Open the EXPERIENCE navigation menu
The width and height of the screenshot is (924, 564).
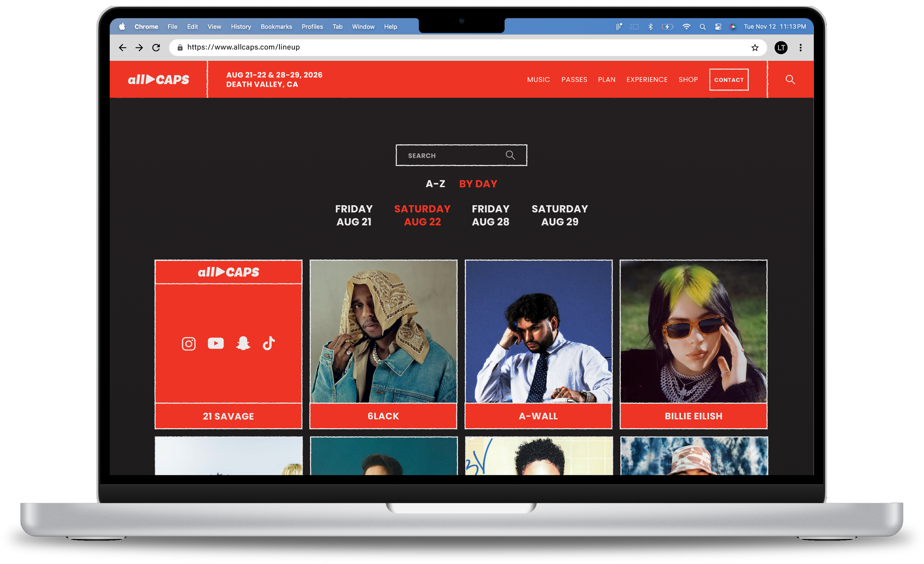click(646, 79)
